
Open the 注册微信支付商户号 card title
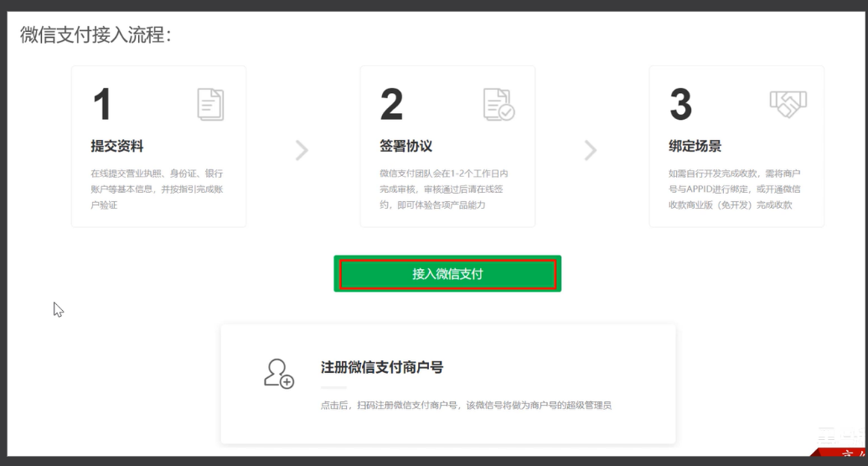pyautogui.click(x=382, y=367)
